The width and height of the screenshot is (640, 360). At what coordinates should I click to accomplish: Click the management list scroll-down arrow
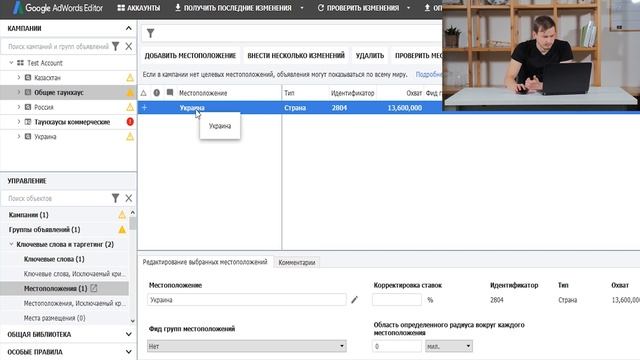(133, 321)
